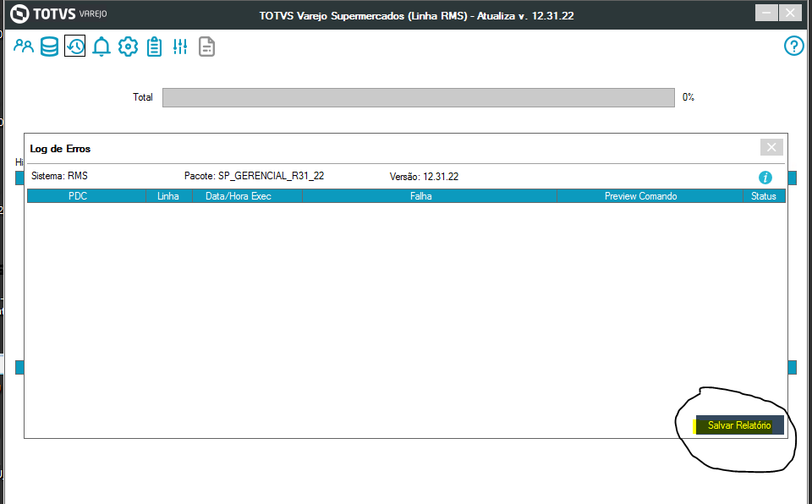Open the database icon in toolbar
This screenshot has width=812, height=504.
click(49, 47)
